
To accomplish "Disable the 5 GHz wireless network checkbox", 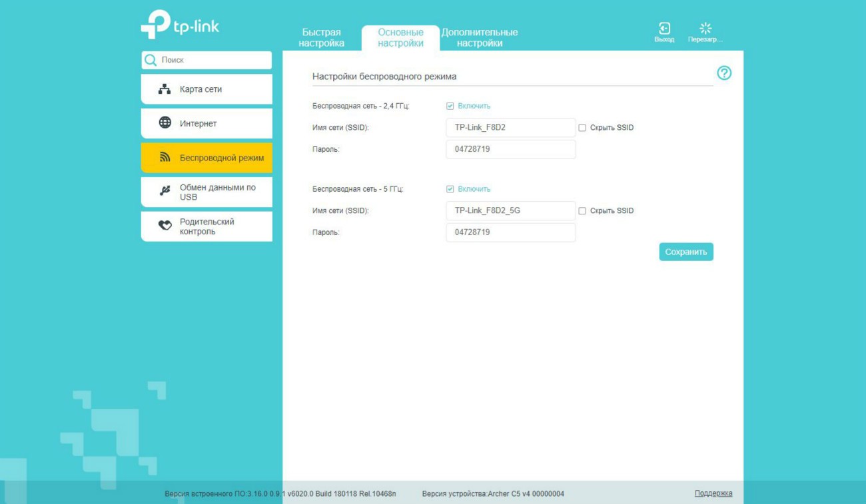I will pyautogui.click(x=450, y=189).
